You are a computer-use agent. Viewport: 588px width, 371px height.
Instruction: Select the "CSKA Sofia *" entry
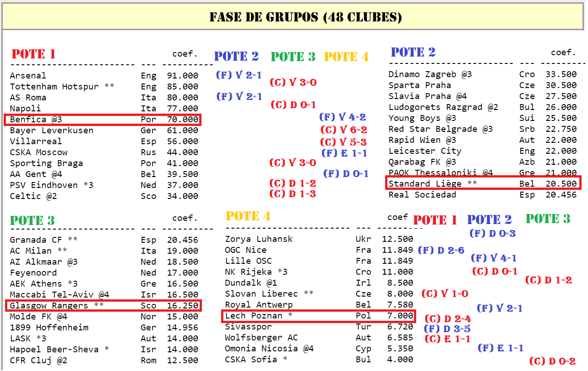256,360
